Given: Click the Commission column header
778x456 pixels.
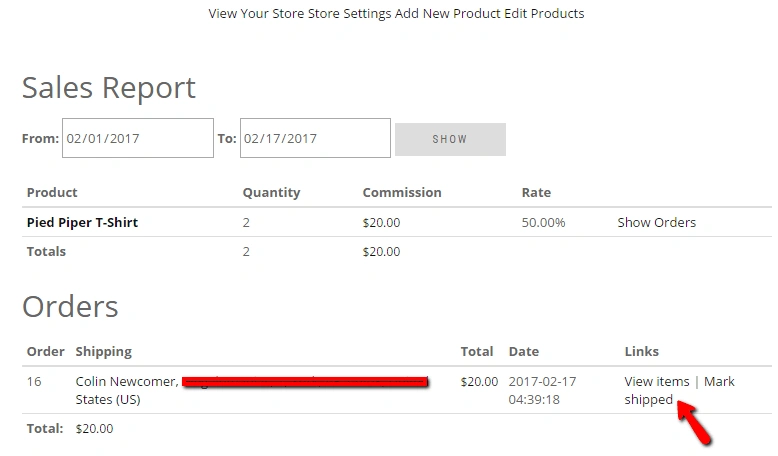Looking at the screenshot, I should (x=401, y=192).
